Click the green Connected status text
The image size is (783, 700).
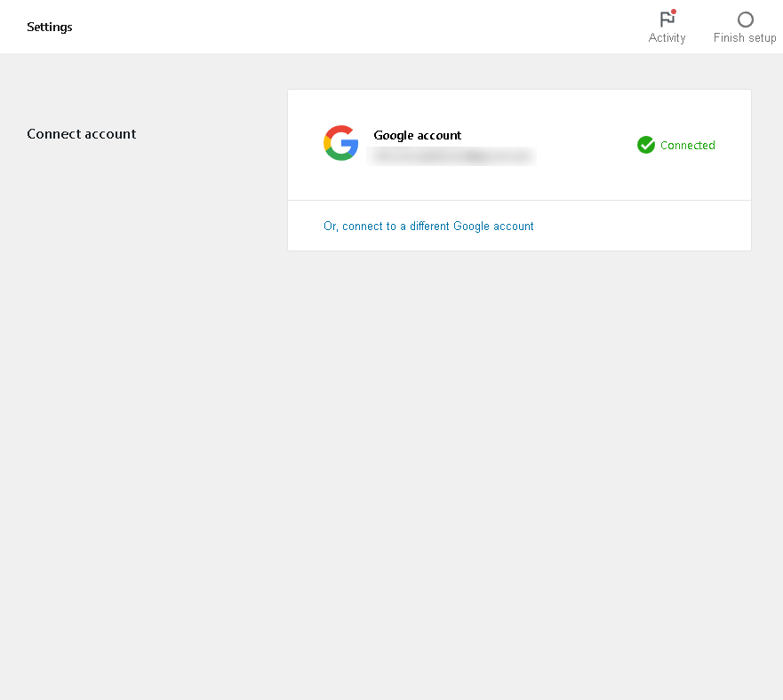click(688, 146)
